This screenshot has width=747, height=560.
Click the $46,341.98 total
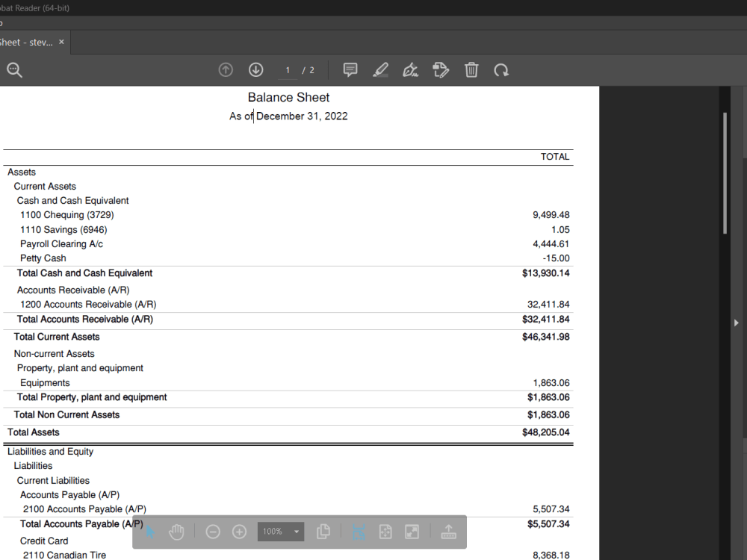[x=546, y=337]
